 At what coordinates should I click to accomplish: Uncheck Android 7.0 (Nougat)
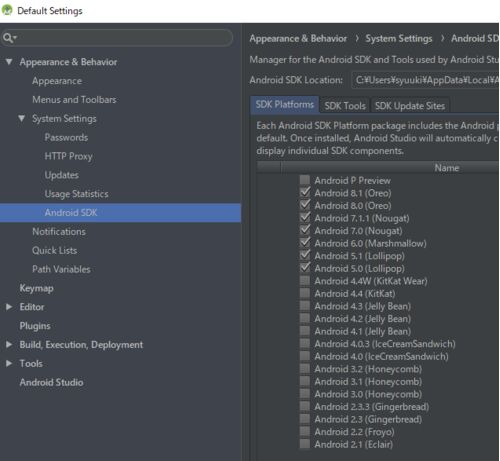pos(305,230)
